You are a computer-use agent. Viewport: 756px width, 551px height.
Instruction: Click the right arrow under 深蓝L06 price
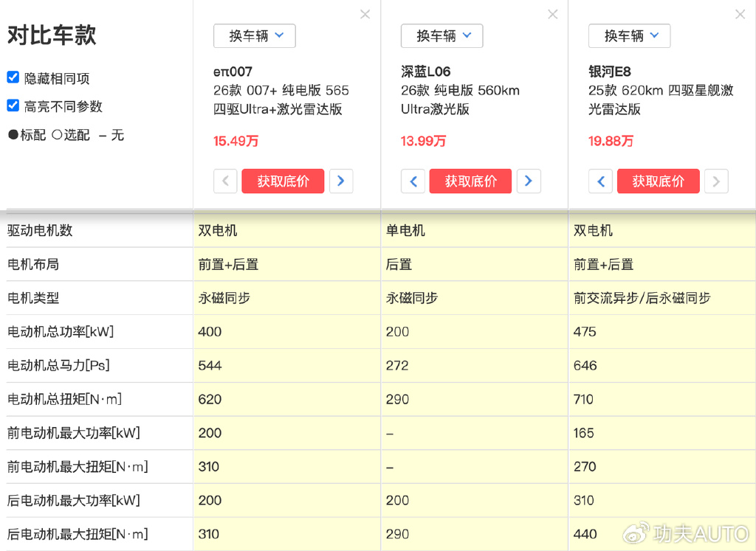(x=529, y=181)
